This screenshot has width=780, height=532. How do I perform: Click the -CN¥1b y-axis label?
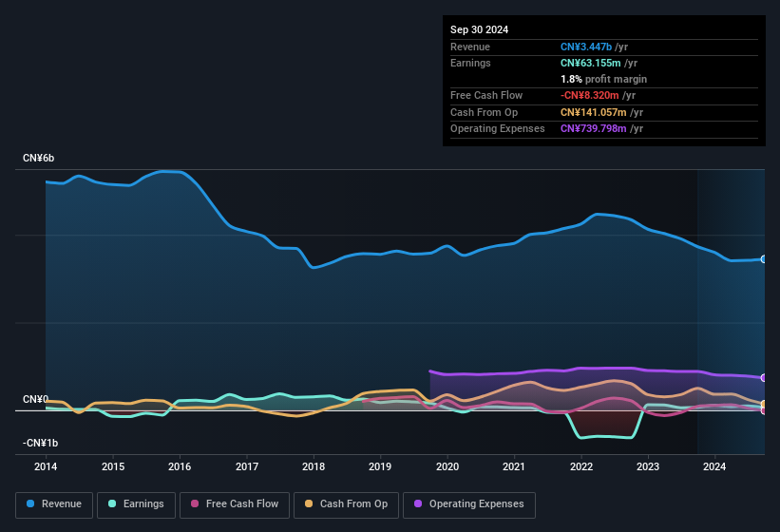40,443
